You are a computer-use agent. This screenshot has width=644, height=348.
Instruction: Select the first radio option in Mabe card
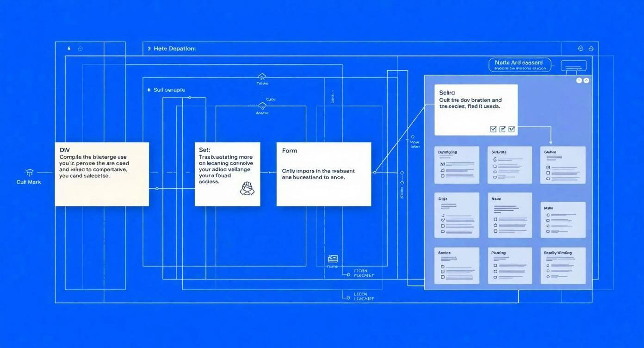click(x=548, y=215)
